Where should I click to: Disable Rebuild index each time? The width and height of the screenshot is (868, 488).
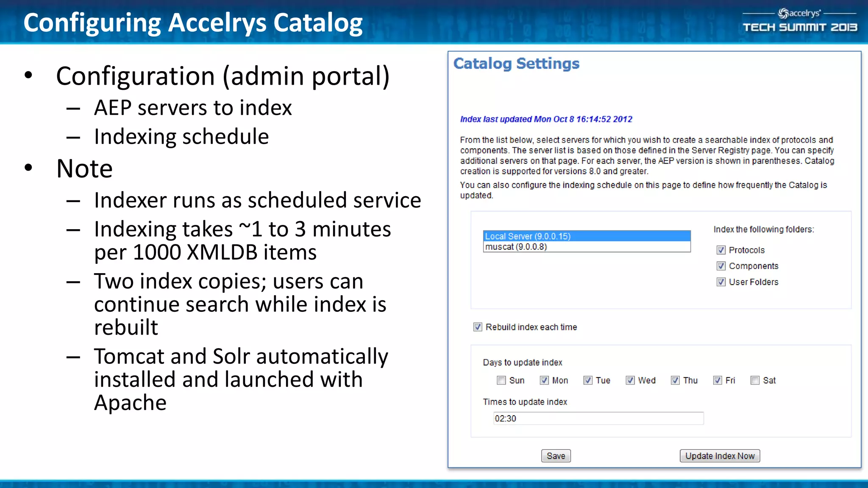(478, 327)
